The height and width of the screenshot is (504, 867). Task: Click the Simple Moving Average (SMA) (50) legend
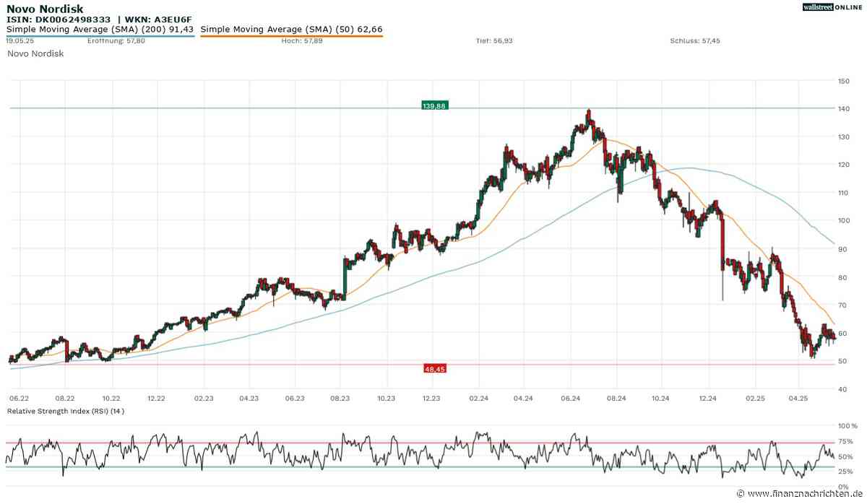[x=291, y=30]
